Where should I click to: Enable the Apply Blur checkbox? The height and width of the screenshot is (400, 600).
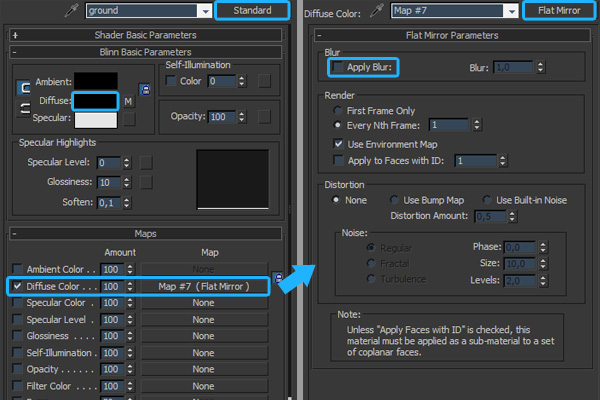click(x=338, y=67)
